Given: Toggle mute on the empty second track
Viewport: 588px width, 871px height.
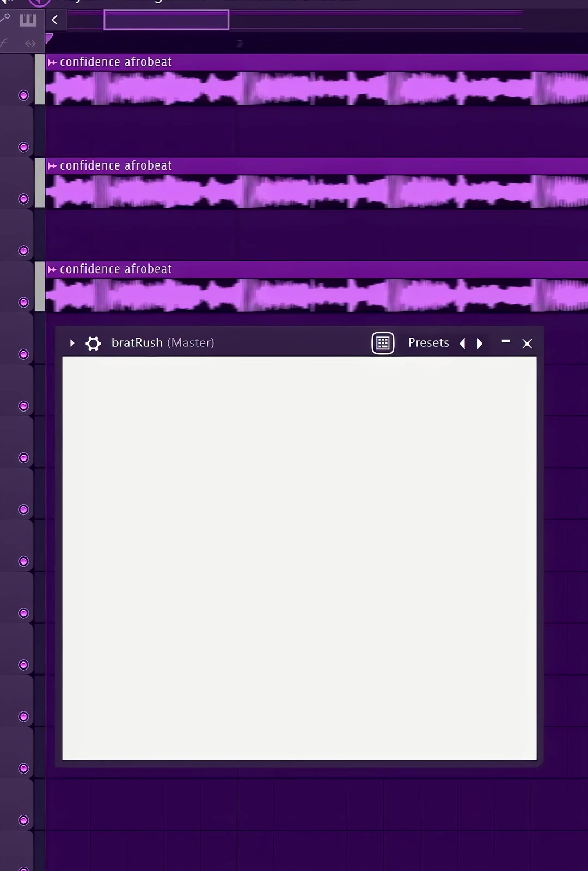Looking at the screenshot, I should tap(23, 147).
